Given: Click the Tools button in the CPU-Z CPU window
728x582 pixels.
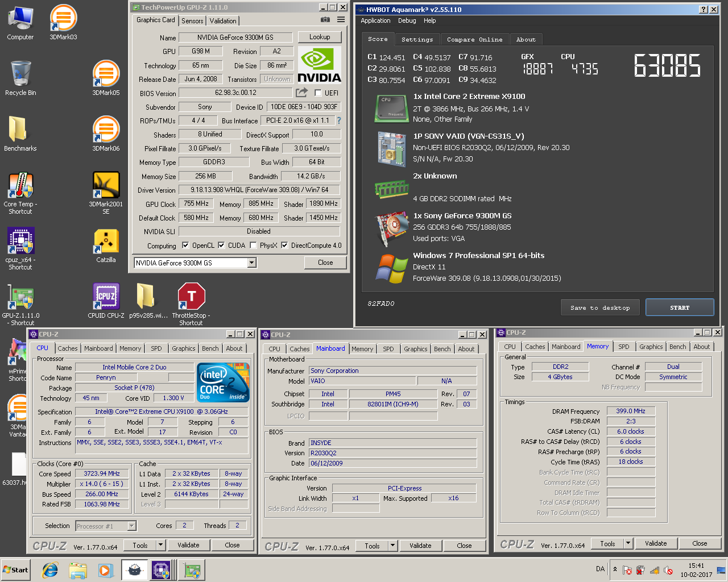Looking at the screenshot, I should click(x=140, y=545).
